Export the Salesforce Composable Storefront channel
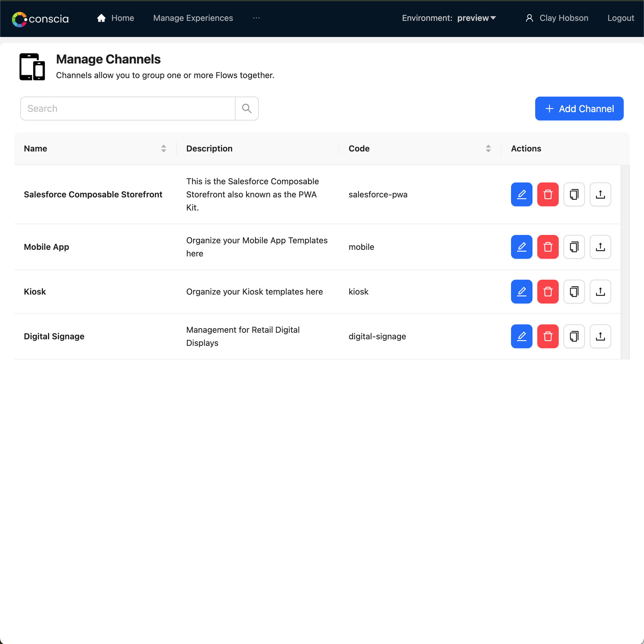Viewport: 644px width, 644px height. (600, 194)
